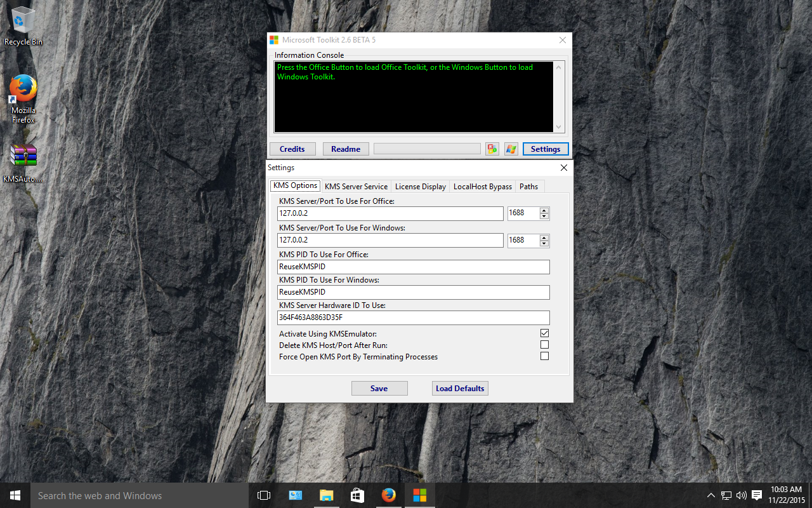812x508 pixels.
Task: Switch to the KMS Server Service tab
Action: (356, 186)
